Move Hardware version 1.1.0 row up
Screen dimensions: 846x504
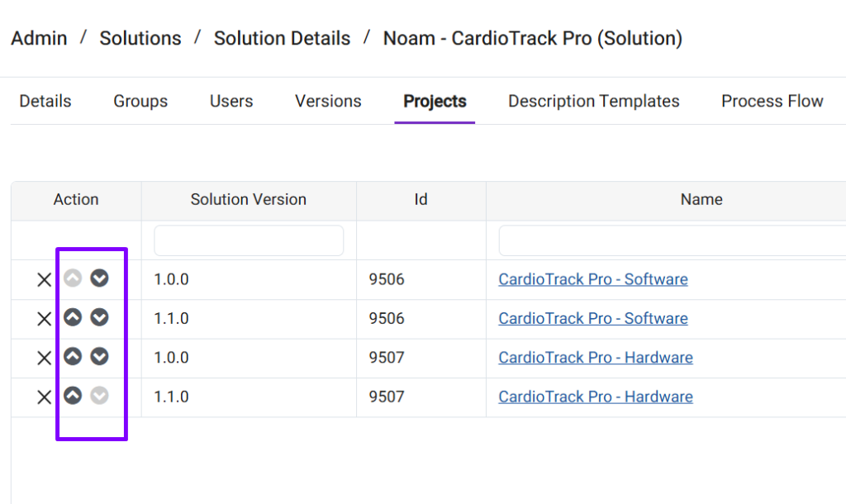tap(73, 396)
